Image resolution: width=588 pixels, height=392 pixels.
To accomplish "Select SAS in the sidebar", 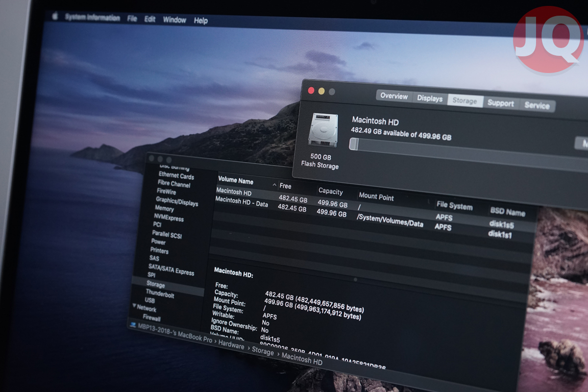I will coord(154,258).
